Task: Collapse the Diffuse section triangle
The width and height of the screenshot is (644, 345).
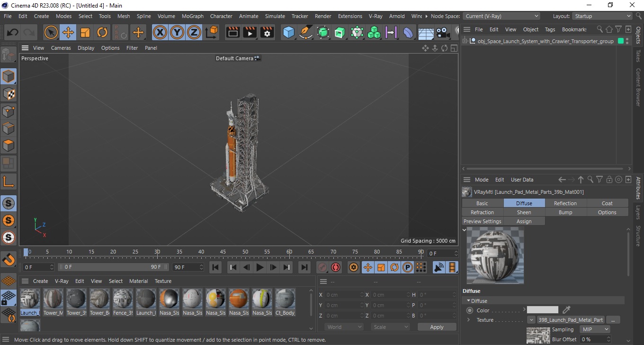Action: point(469,301)
